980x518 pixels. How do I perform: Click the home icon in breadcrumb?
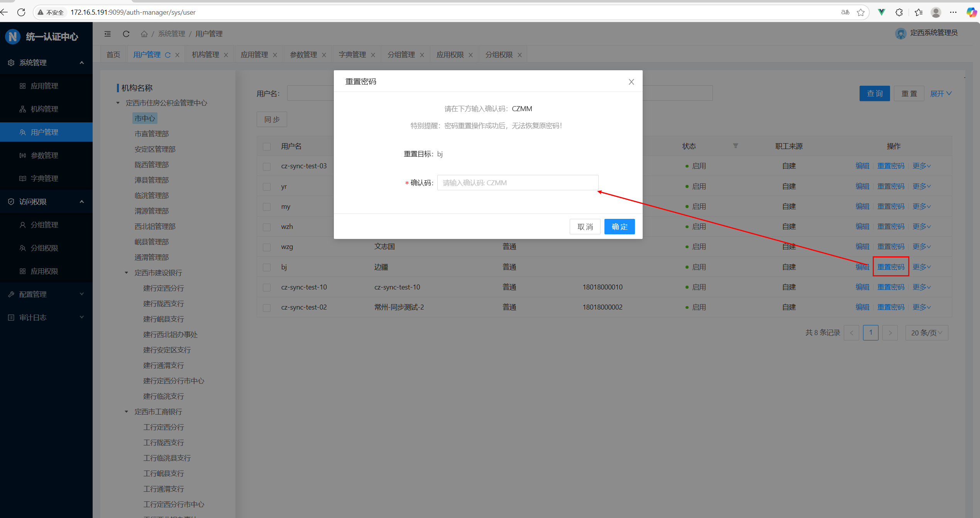point(144,34)
